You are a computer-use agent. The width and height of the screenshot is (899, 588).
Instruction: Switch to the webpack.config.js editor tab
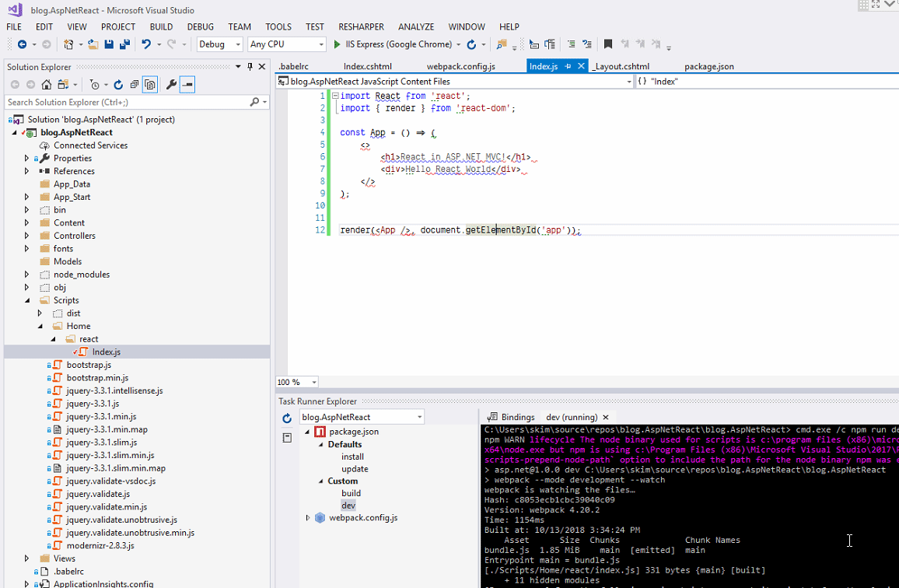(460, 67)
